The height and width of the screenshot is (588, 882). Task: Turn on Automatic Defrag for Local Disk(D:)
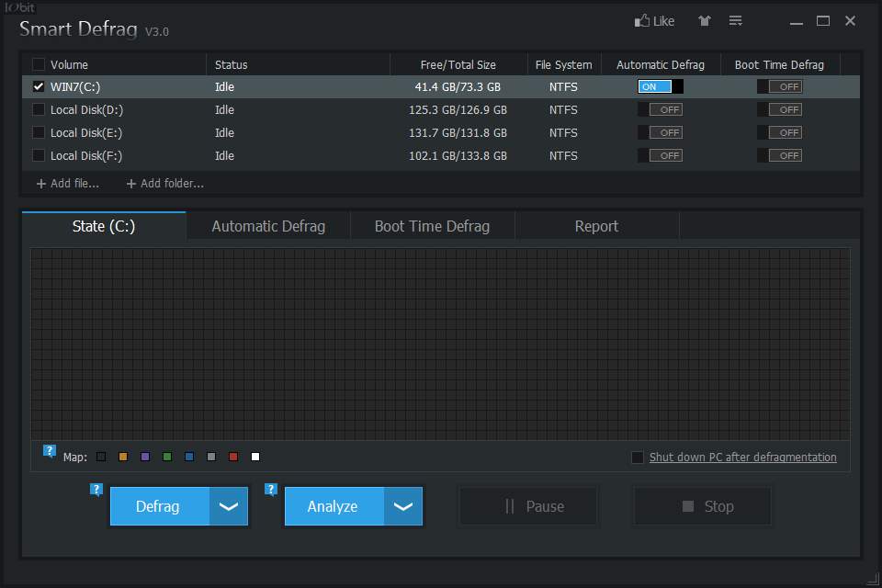661,109
